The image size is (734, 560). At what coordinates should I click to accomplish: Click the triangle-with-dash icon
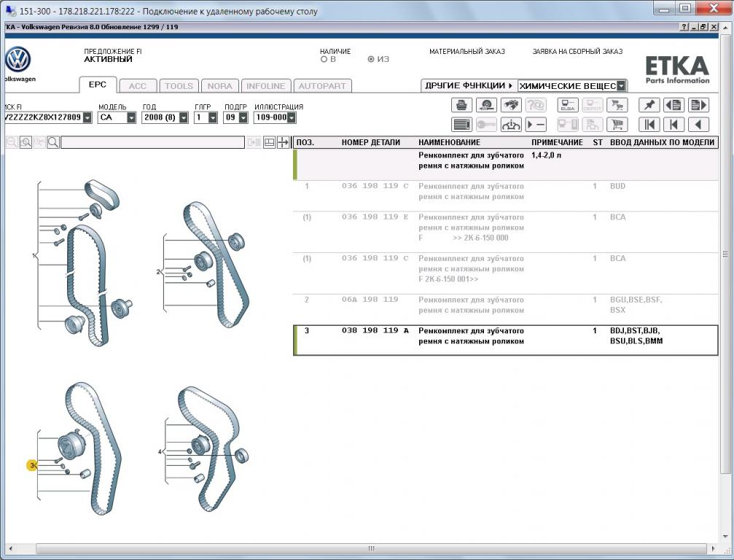click(536, 125)
